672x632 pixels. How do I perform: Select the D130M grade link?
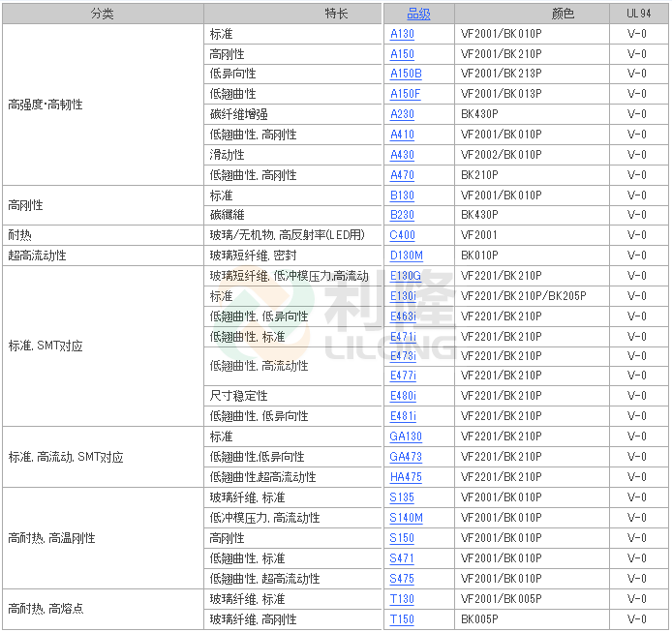(406, 256)
